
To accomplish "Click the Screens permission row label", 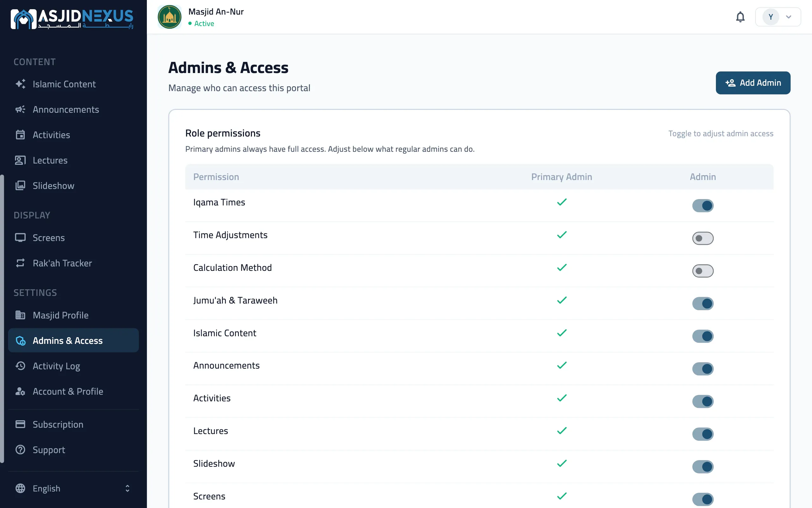I will tap(209, 496).
